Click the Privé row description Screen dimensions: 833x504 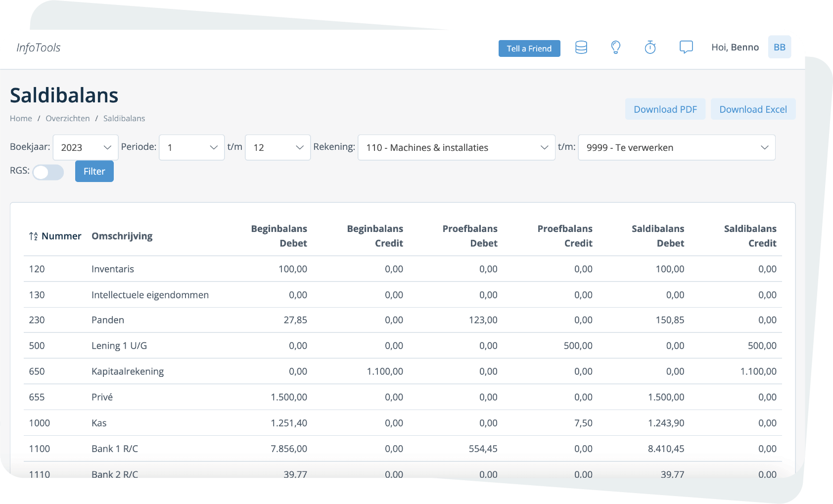click(102, 397)
